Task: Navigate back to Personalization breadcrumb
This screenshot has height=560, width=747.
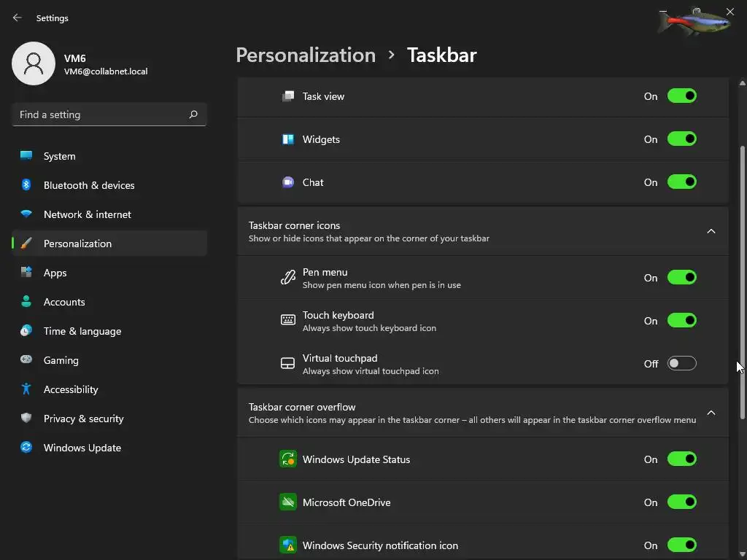Action: [x=306, y=55]
